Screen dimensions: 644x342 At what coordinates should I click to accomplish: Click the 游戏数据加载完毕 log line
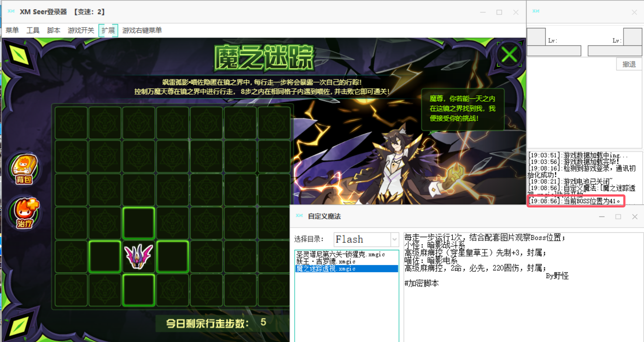tap(574, 162)
